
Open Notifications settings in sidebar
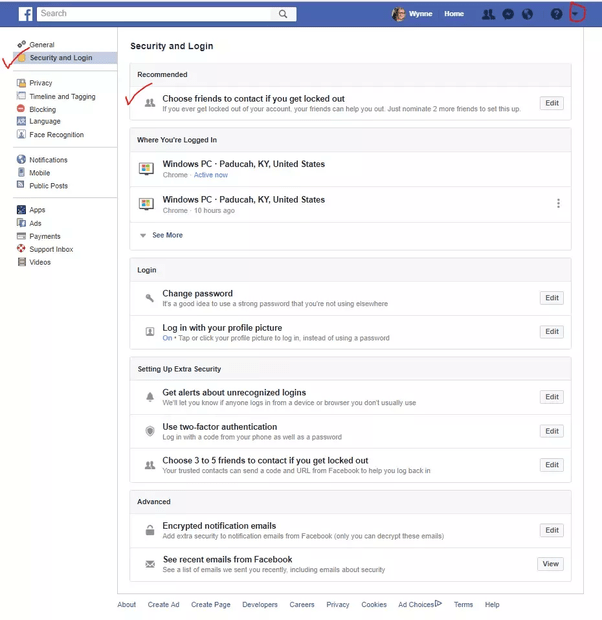(48, 160)
